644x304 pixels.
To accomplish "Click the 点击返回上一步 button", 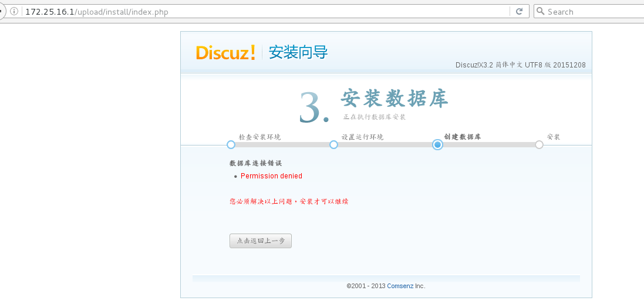I will [x=261, y=241].
